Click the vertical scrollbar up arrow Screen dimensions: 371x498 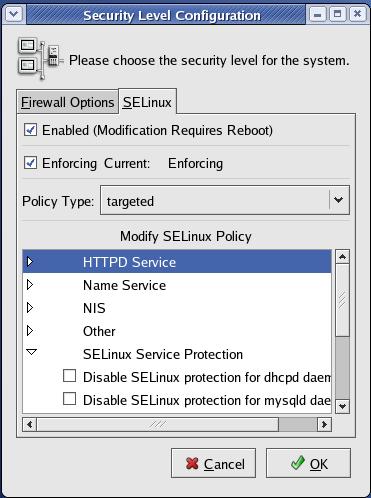point(342,257)
